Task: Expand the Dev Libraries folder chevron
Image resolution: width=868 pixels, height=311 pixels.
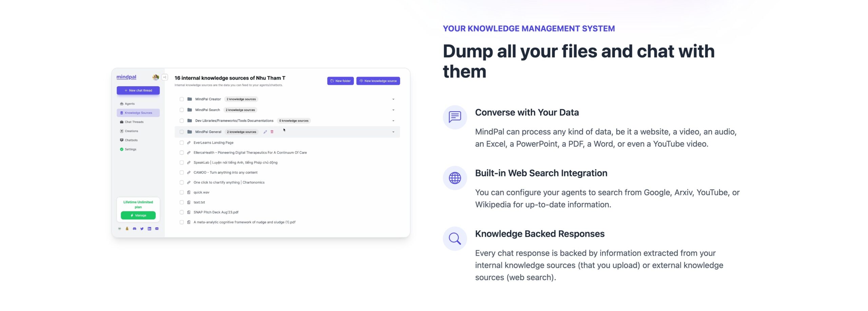Action: click(393, 121)
